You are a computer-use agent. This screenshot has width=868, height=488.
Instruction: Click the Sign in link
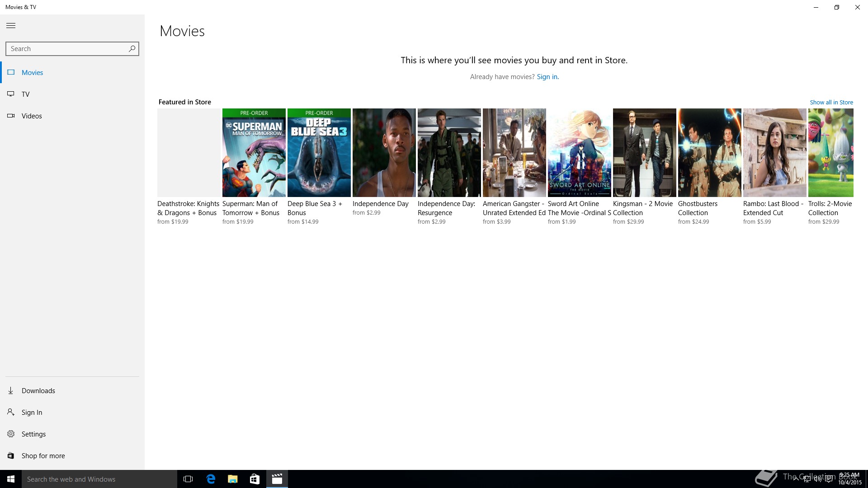coord(547,77)
